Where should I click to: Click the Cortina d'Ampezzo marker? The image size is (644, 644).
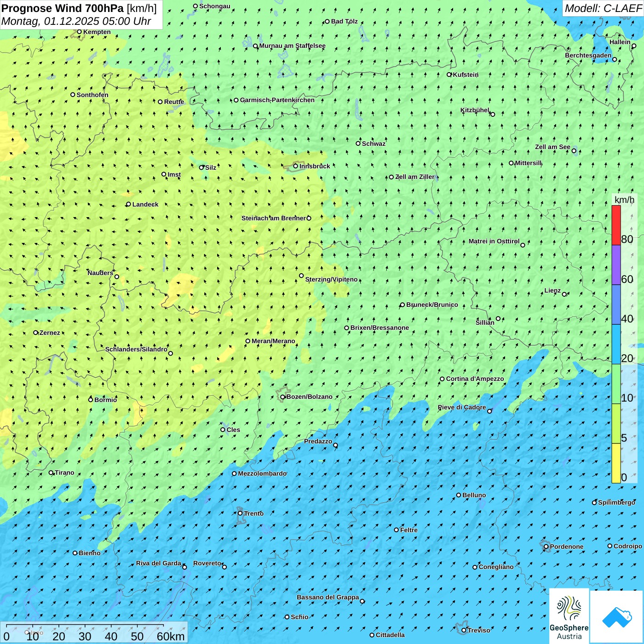[442, 379]
